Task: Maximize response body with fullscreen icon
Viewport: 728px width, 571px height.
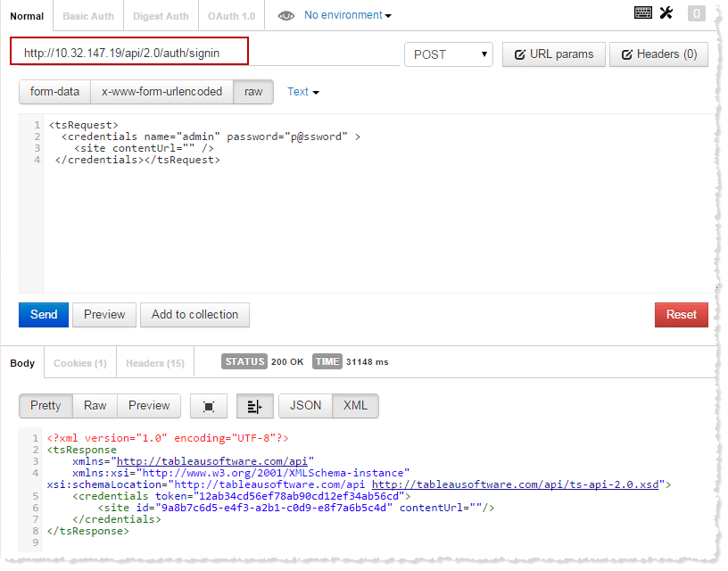Action: [x=208, y=406]
